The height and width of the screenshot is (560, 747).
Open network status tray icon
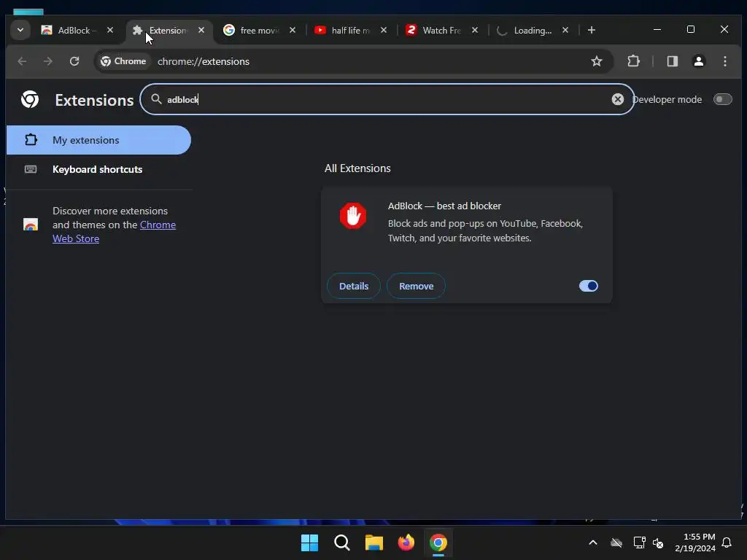click(x=639, y=542)
